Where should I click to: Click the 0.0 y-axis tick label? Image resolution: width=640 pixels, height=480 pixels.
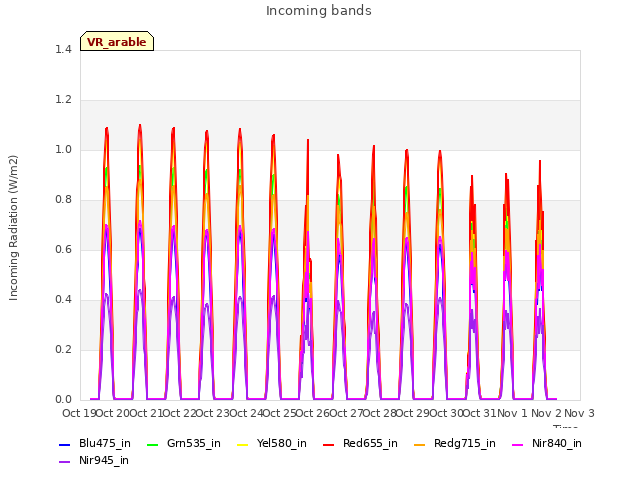[63, 399]
